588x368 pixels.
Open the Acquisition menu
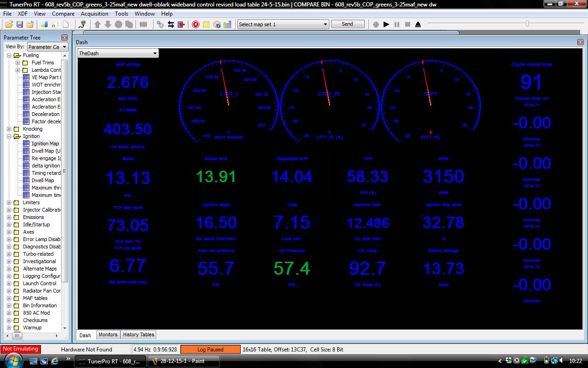(95, 14)
